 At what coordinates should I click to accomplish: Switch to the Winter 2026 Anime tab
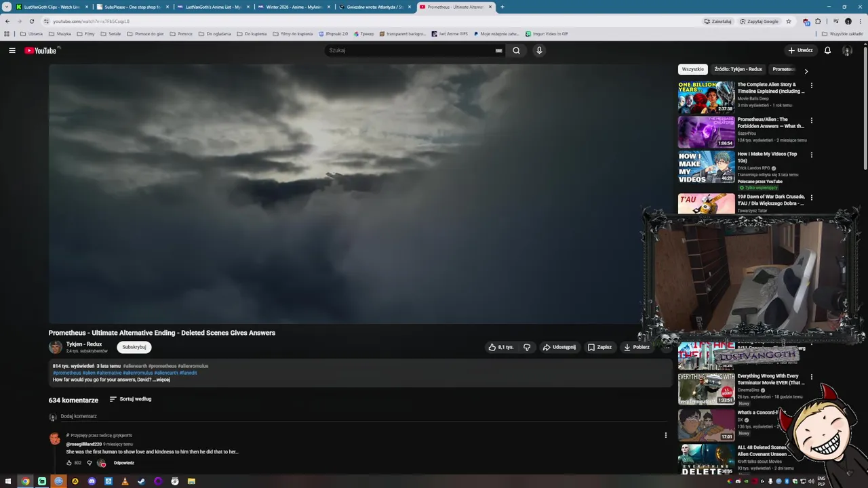294,7
